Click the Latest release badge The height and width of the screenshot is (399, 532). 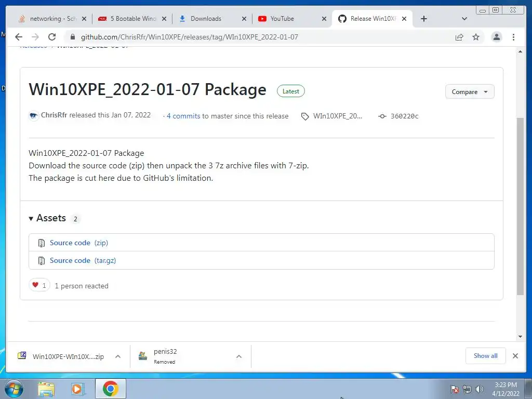291,91
